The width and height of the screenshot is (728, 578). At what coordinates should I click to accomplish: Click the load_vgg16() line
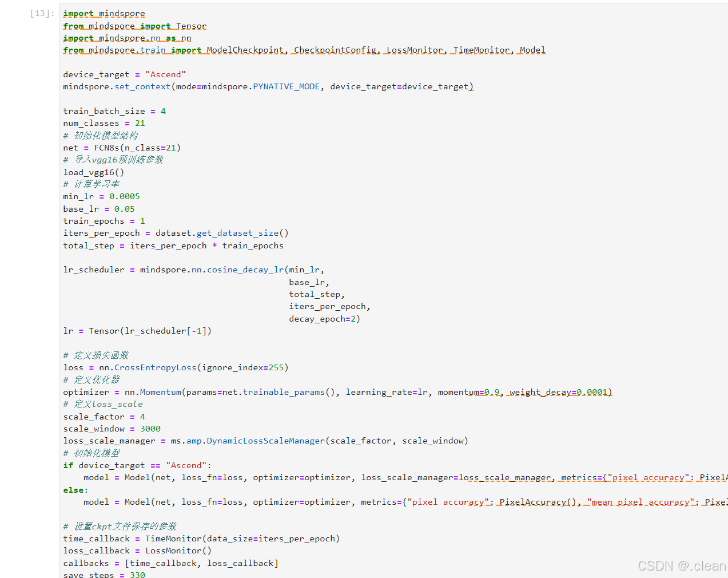click(94, 172)
